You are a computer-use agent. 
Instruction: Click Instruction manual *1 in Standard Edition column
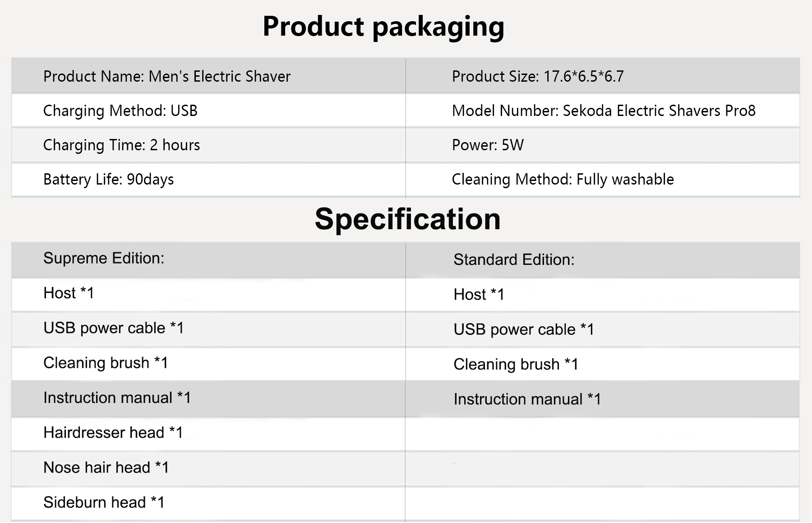tap(527, 399)
